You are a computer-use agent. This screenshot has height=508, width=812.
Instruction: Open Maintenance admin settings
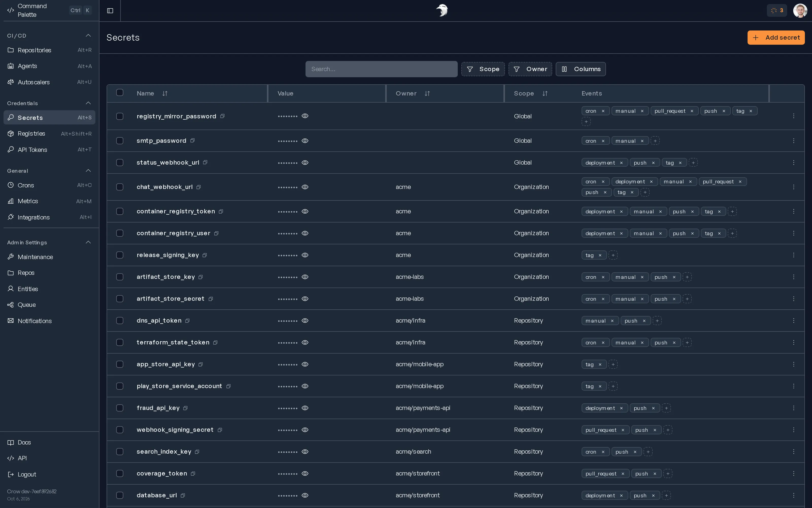[49, 257]
